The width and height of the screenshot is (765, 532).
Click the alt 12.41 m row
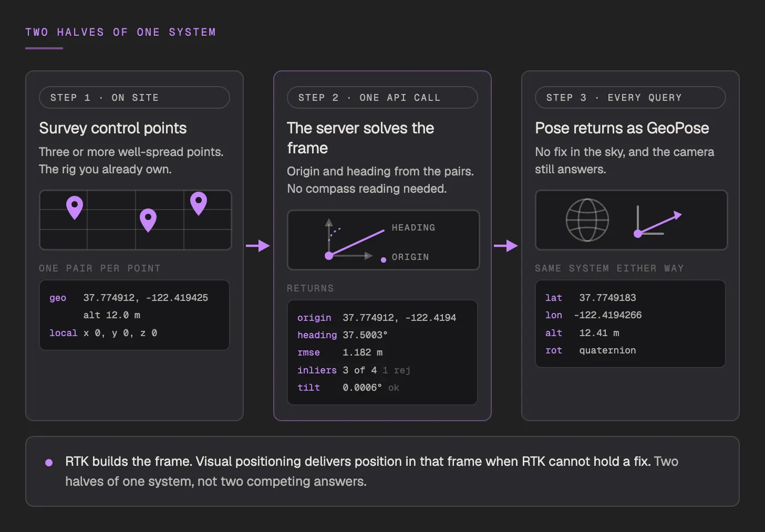tap(582, 333)
